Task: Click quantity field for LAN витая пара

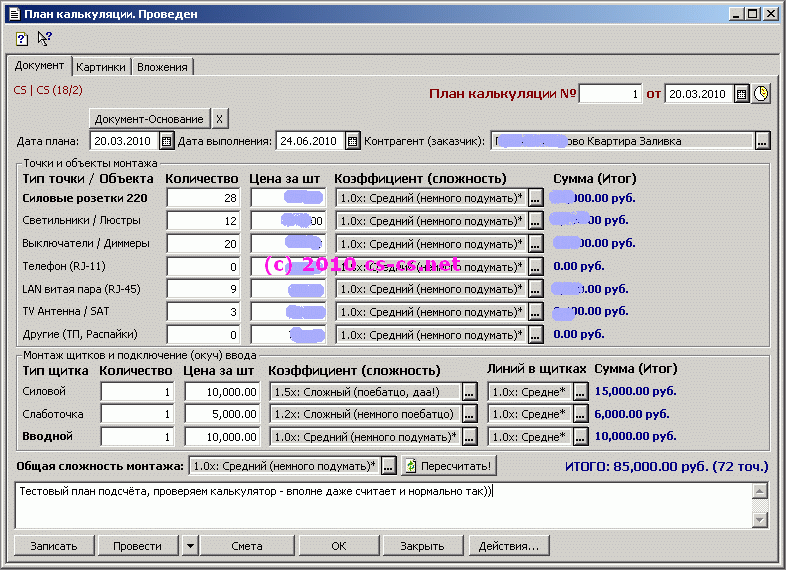Action: click(203, 289)
